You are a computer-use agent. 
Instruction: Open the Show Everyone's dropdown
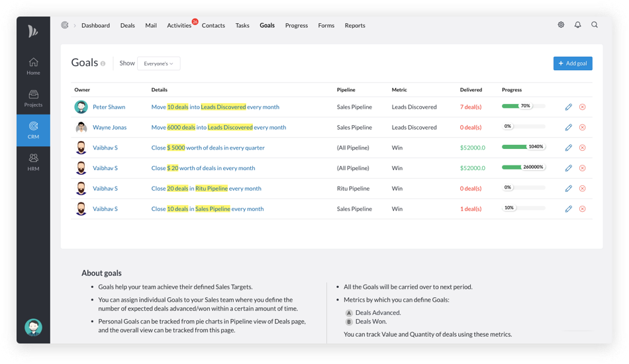click(x=158, y=64)
